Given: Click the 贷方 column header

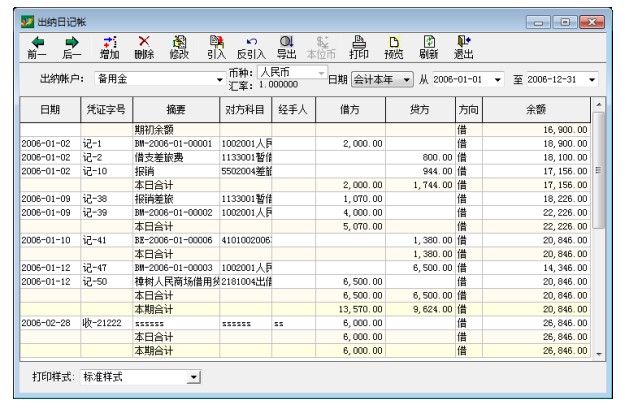Looking at the screenshot, I should (x=420, y=109).
